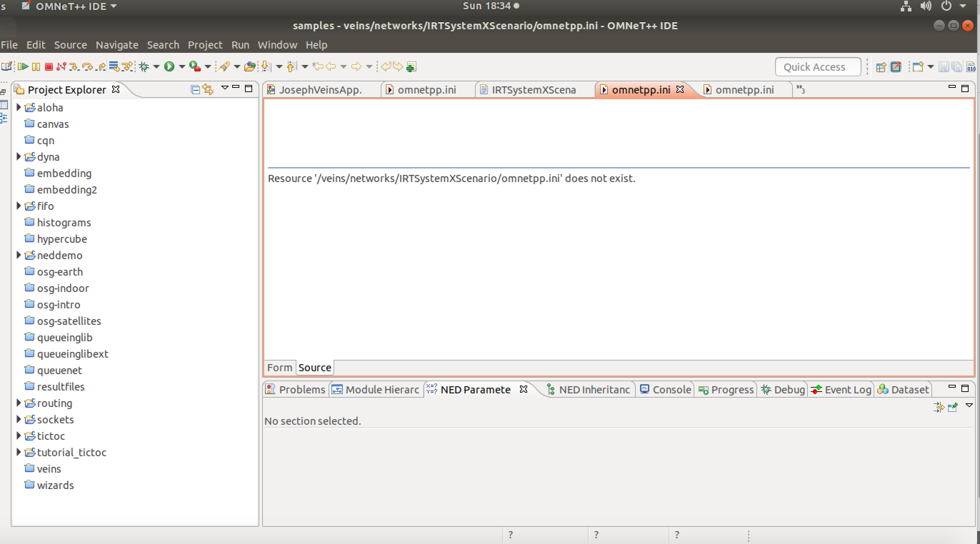The width and height of the screenshot is (980, 544).
Task: Click the Open Perspective toolbar icon
Action: click(881, 67)
